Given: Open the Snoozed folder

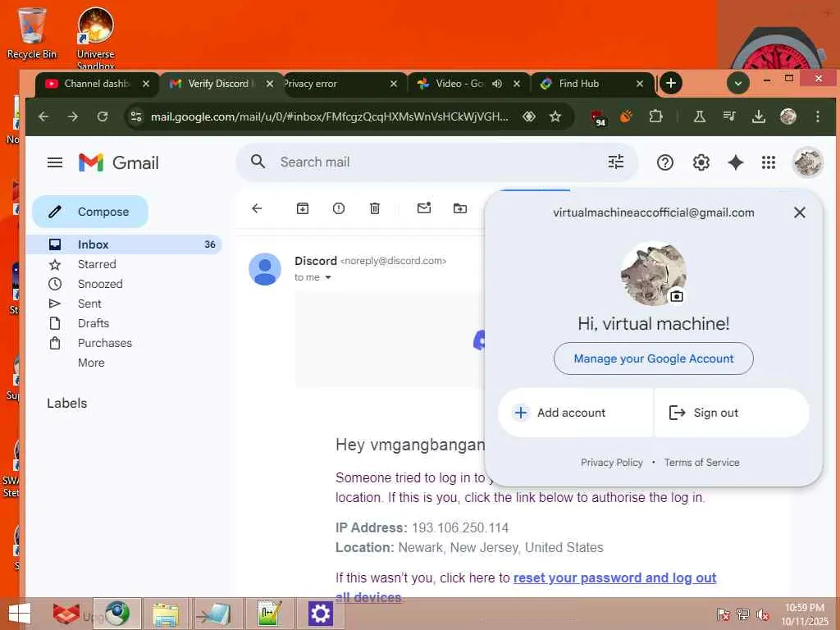Looking at the screenshot, I should [x=99, y=284].
